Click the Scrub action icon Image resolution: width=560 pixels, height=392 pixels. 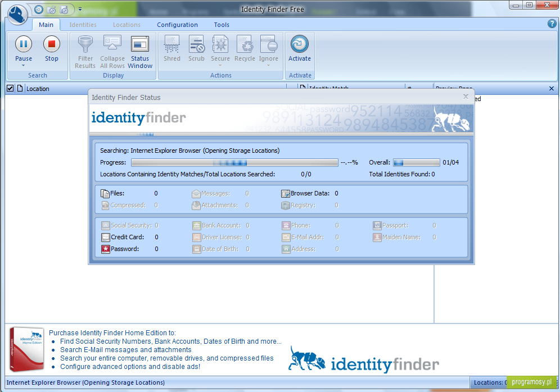click(196, 44)
